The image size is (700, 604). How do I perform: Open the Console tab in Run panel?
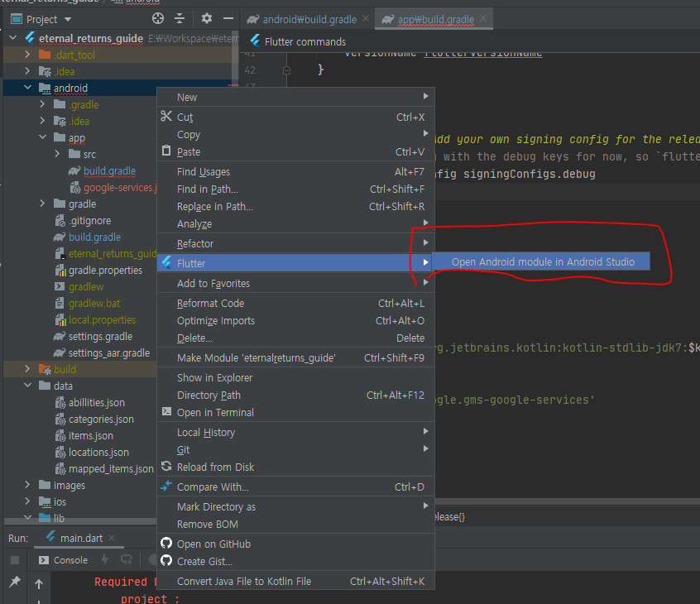pos(64,560)
